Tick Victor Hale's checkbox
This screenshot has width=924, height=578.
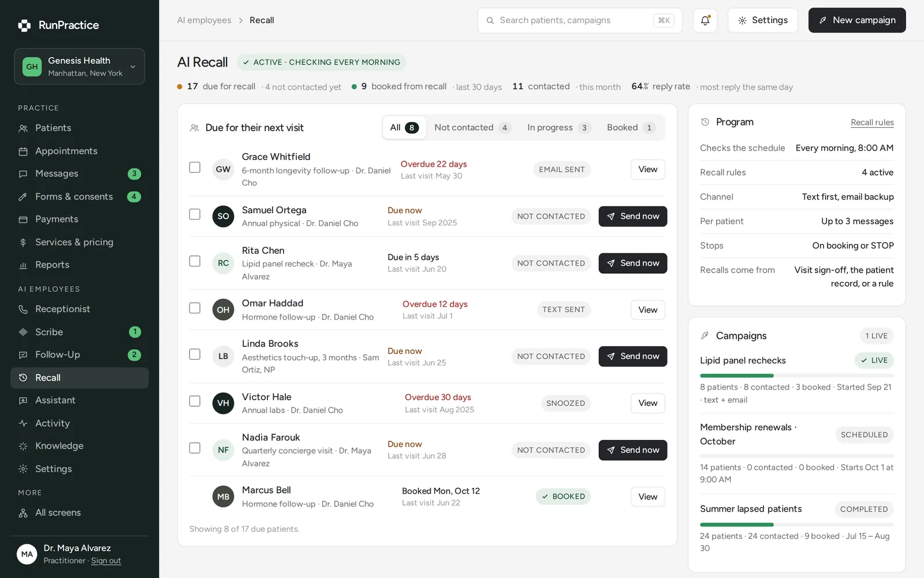195,401
